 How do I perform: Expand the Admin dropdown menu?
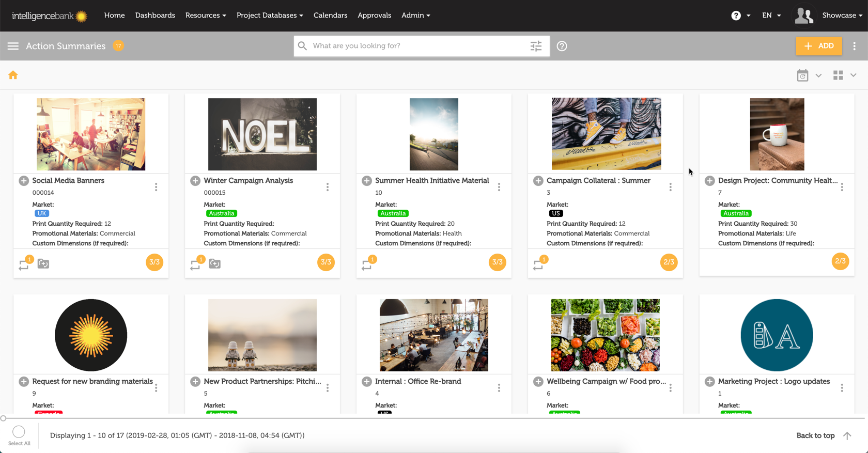click(416, 15)
